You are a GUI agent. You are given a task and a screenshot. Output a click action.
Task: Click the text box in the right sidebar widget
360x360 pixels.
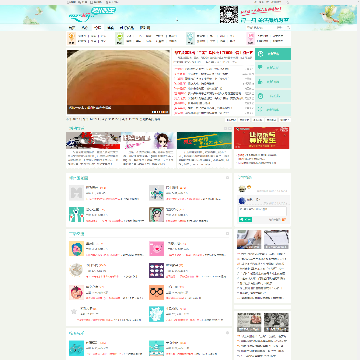point(262,211)
